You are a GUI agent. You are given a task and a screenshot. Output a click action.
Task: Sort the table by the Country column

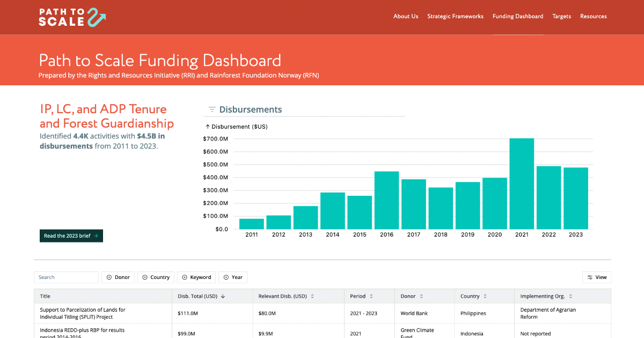click(x=485, y=296)
